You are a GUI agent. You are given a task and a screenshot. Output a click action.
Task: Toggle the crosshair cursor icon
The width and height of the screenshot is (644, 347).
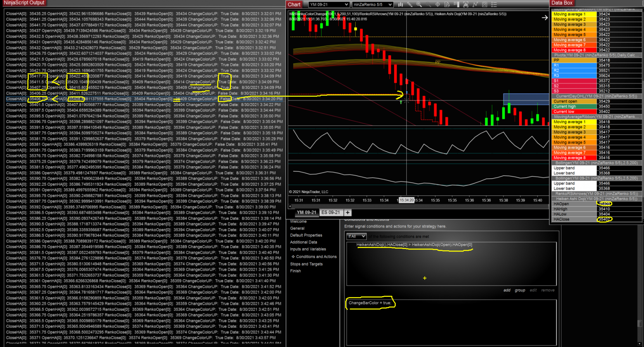tap(437, 5)
